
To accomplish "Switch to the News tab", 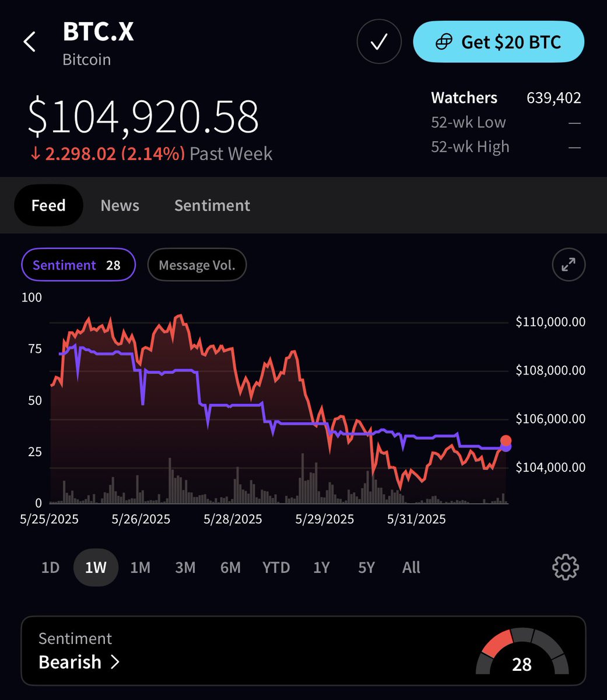I will tap(120, 205).
